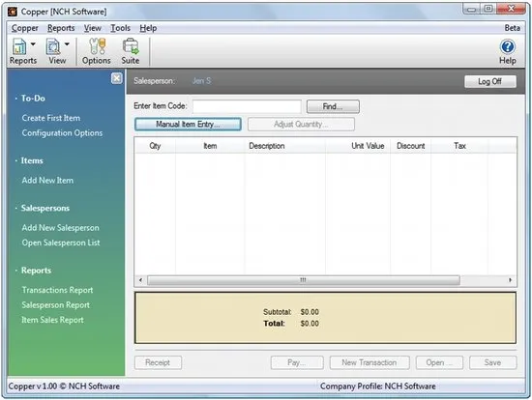Launch the Suite toolbar icon
This screenshot has height=400, width=532.
coord(131,51)
